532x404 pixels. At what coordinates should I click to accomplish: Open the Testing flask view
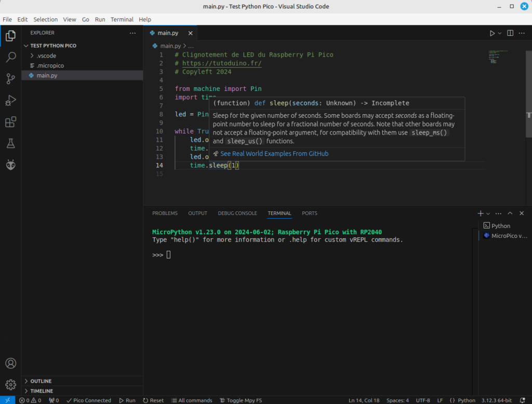[10, 143]
